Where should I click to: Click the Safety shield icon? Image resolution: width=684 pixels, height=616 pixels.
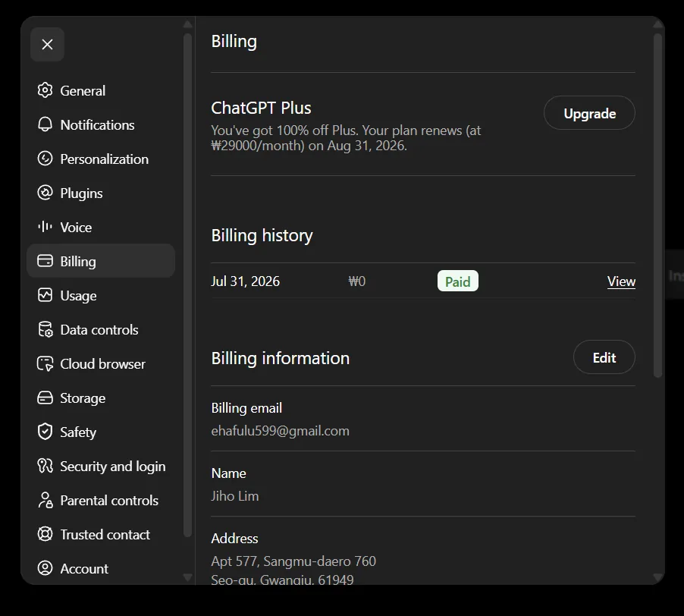45,432
